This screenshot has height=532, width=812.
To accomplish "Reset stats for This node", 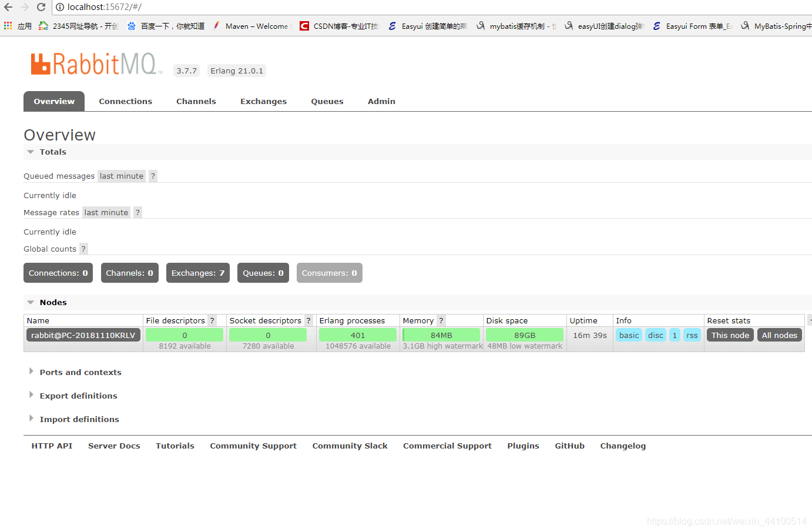I will pyautogui.click(x=730, y=335).
